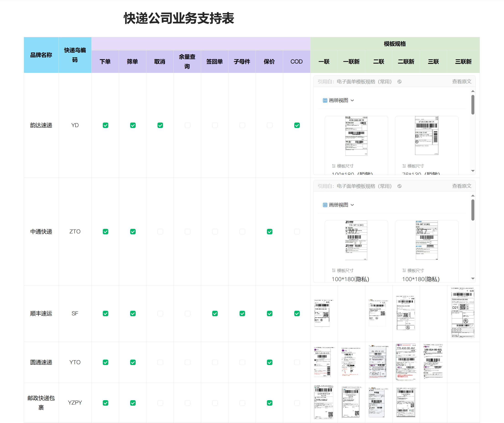504x423 pixels.
Task: Expand 画册视图 dropdown in 韵达 row
Action: coord(352,100)
